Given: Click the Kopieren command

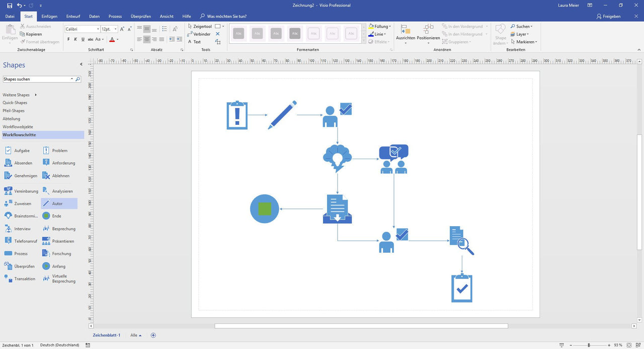Looking at the screenshot, I should [x=34, y=34].
